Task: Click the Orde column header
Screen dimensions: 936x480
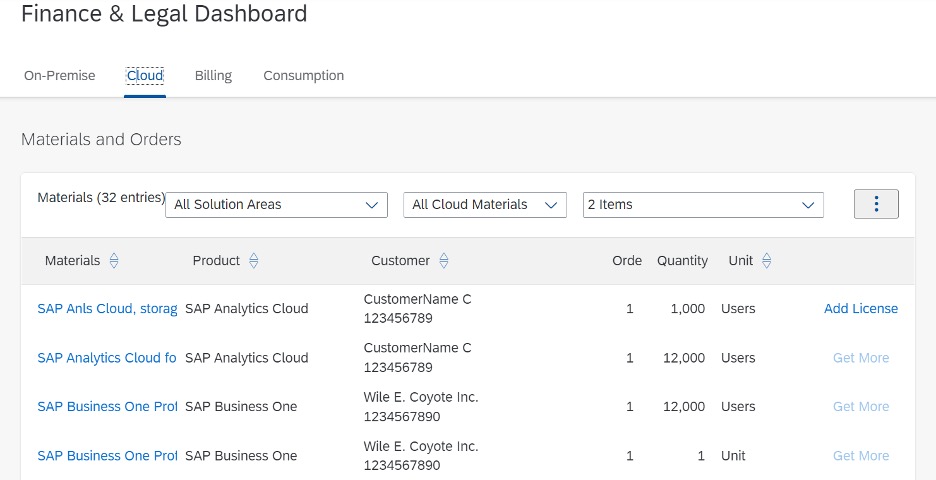Action: tap(627, 261)
